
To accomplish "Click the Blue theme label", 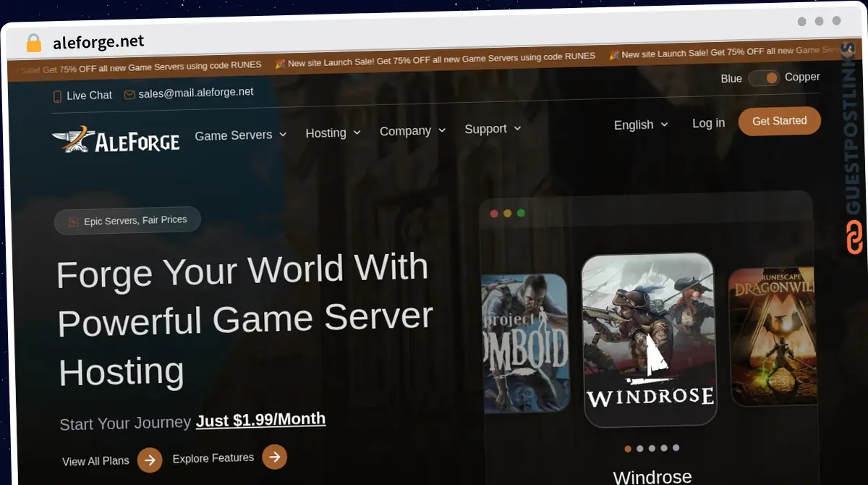I will pyautogui.click(x=731, y=78).
